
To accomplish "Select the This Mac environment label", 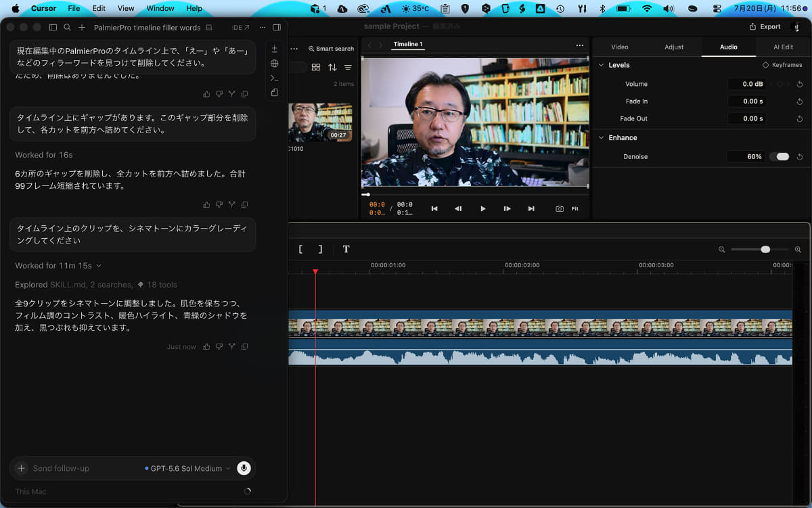I will (31, 492).
